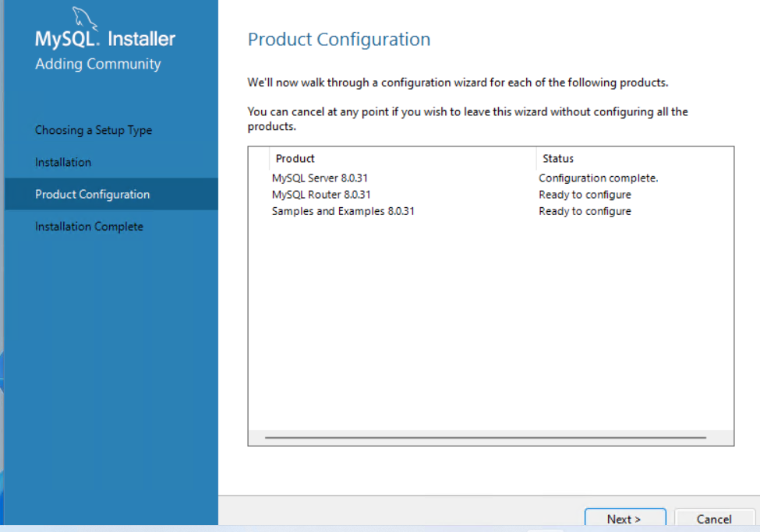760x532 pixels.
Task: Select the MySQL Server 8.0.31 row
Action: coord(320,178)
